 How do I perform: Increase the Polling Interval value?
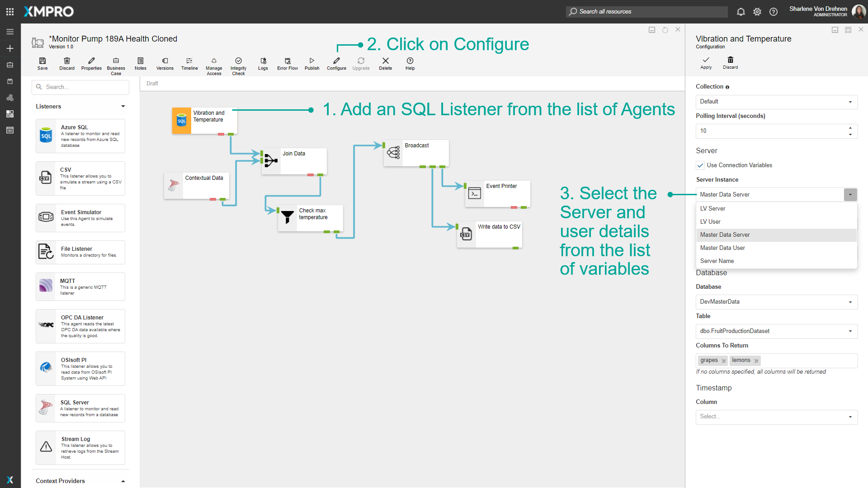[x=850, y=128]
